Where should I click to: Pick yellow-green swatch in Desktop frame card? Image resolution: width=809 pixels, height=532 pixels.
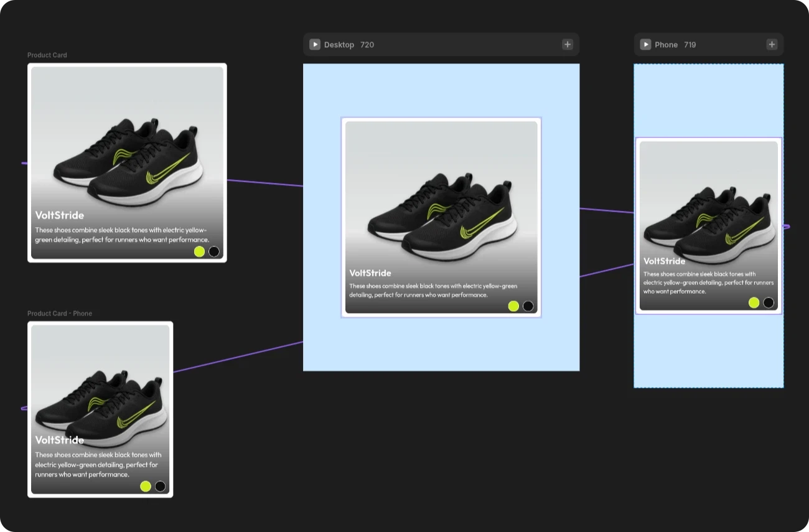pyautogui.click(x=513, y=306)
